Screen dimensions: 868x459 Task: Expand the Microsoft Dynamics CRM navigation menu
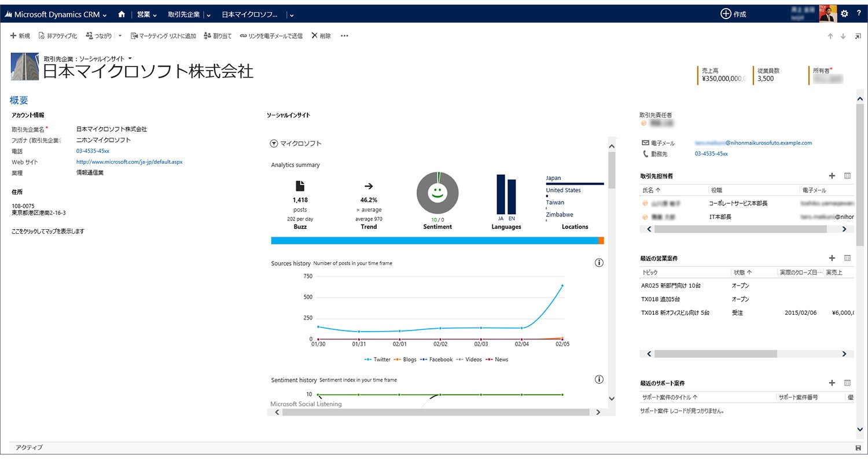click(106, 14)
